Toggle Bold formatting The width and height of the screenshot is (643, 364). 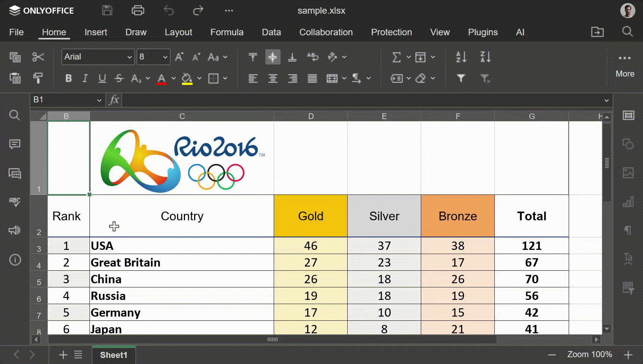[x=69, y=78]
